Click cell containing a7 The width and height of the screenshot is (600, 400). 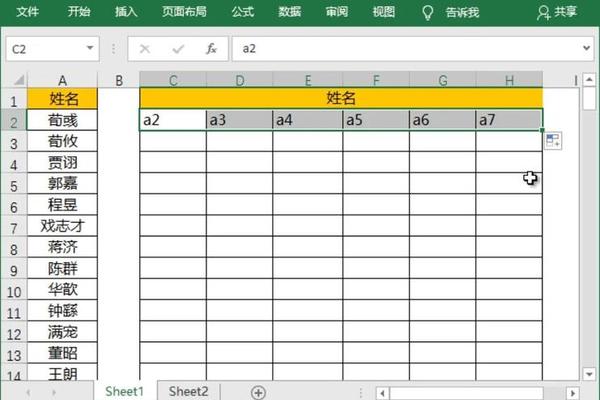point(509,120)
